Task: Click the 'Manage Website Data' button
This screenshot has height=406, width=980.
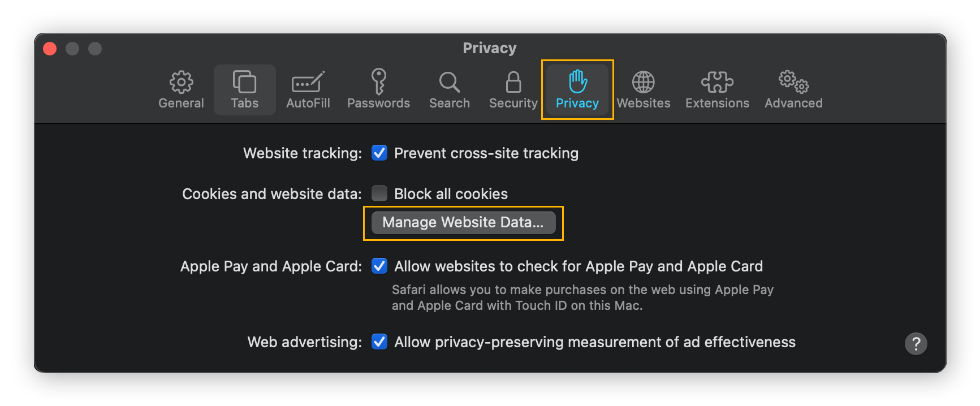Action: click(x=463, y=222)
